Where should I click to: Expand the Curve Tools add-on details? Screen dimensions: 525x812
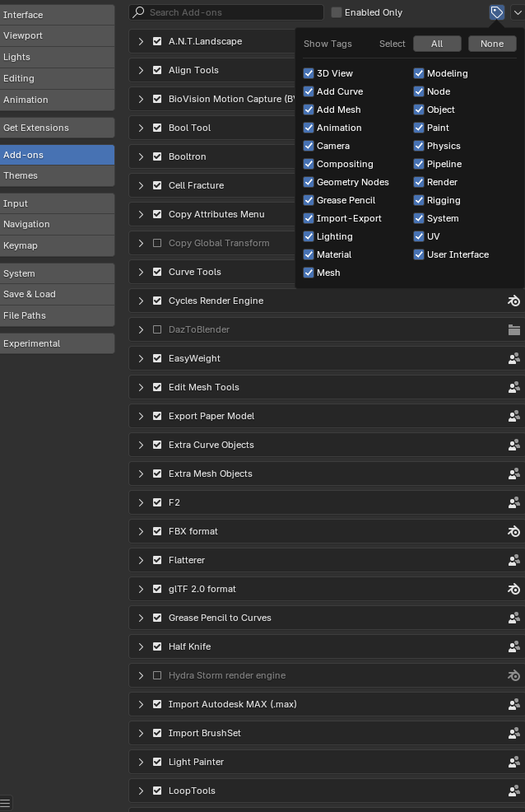141,272
